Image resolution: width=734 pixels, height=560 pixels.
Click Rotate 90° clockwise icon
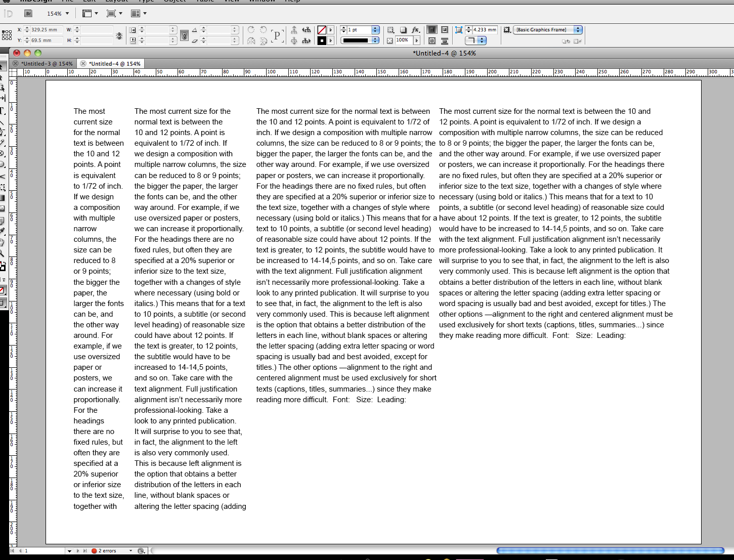[x=251, y=30]
